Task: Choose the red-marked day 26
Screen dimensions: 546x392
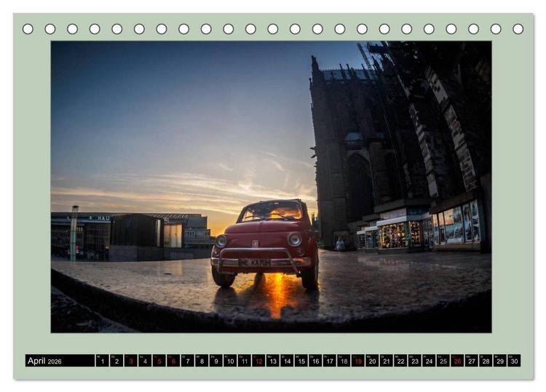Action: coord(458,360)
